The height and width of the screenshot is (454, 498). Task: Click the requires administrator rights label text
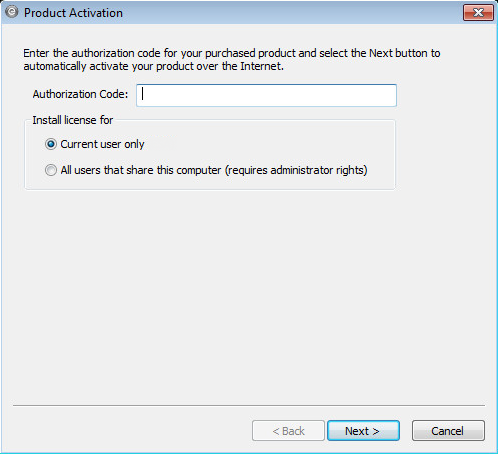pyautogui.click(x=296, y=170)
